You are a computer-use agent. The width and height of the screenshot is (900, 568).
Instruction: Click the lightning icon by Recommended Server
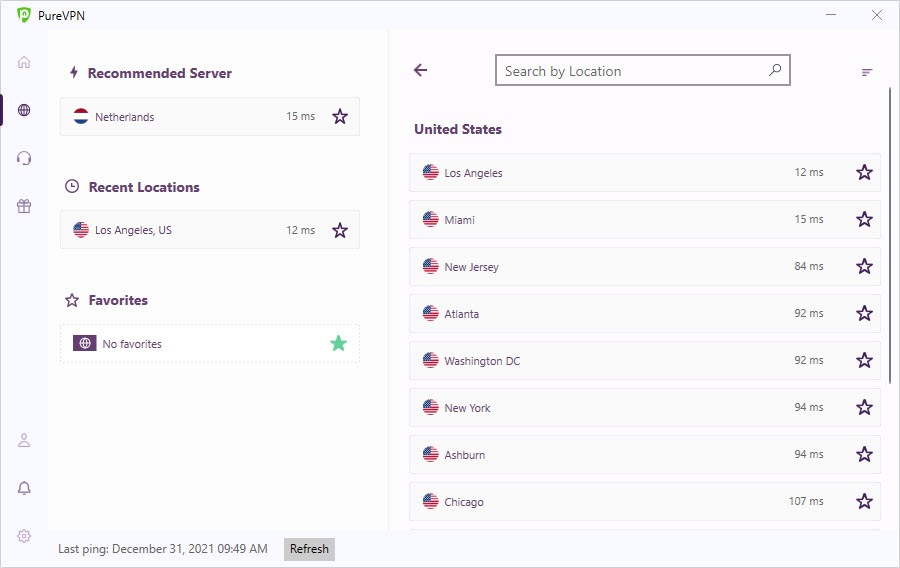tap(73, 72)
